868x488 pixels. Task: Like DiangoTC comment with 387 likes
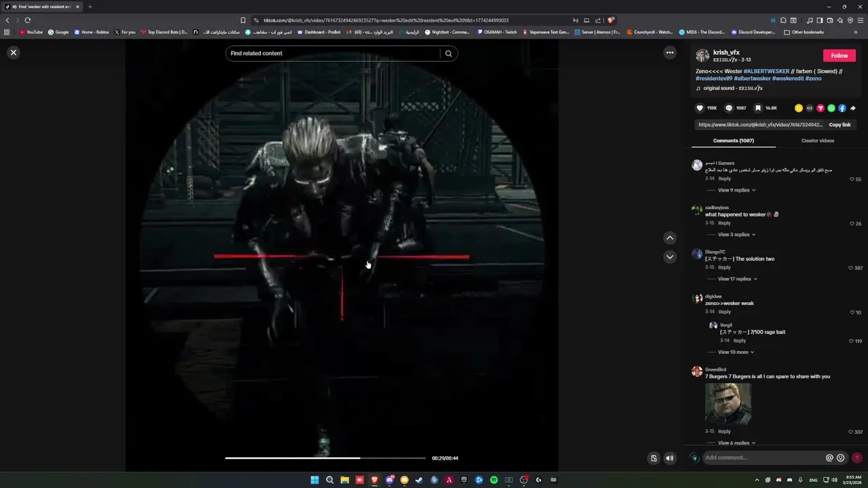(x=850, y=268)
